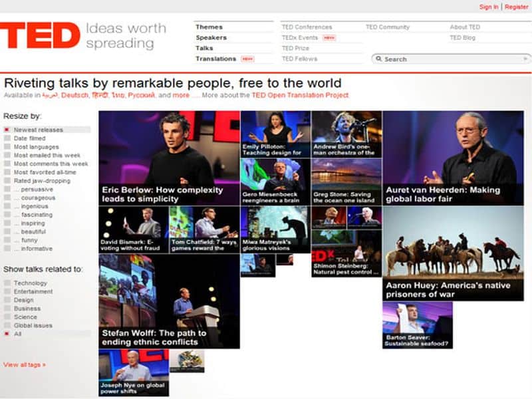This screenshot has width=532, height=399.
Task: Open Tom Chatfield games talk
Action: click(x=205, y=229)
